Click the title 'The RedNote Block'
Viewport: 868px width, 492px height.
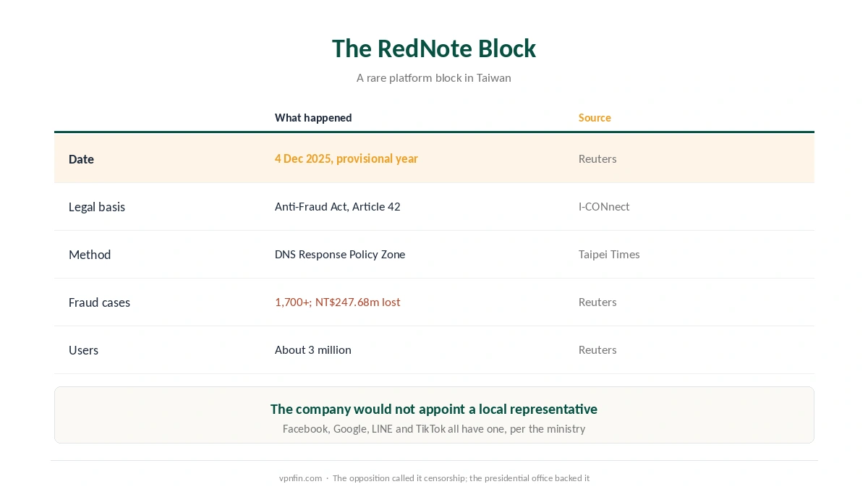(x=434, y=48)
